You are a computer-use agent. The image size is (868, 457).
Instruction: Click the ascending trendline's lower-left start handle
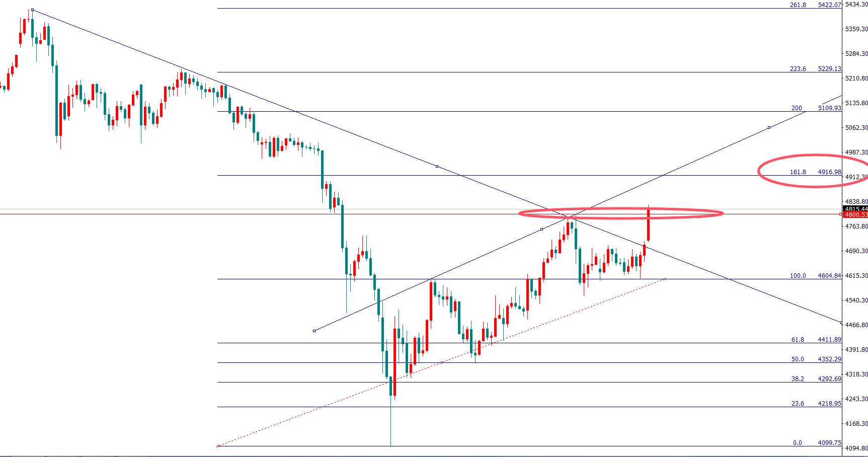(314, 331)
